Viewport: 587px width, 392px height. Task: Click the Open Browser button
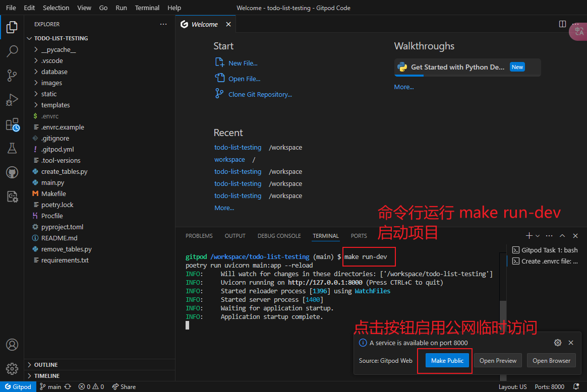coord(551,361)
